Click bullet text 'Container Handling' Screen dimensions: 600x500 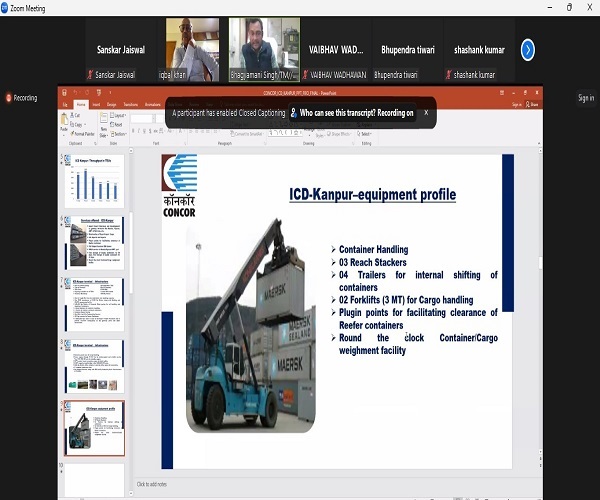point(373,249)
